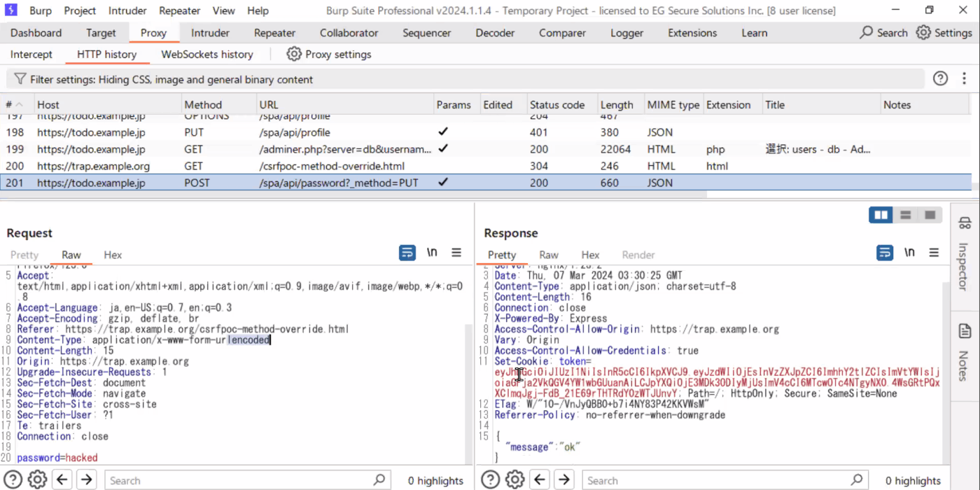Click the history table horizontal scrollbar
Screen dimensions: 980x490
pos(353,194)
